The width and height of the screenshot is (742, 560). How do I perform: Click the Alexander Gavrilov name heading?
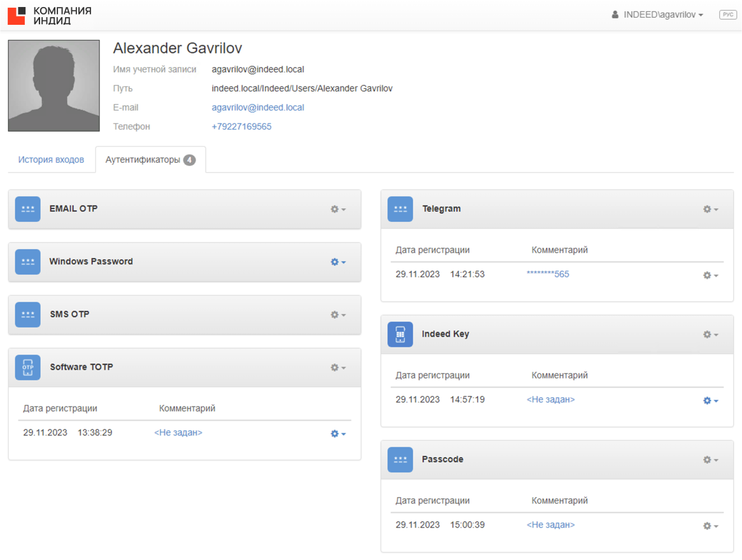click(x=178, y=48)
